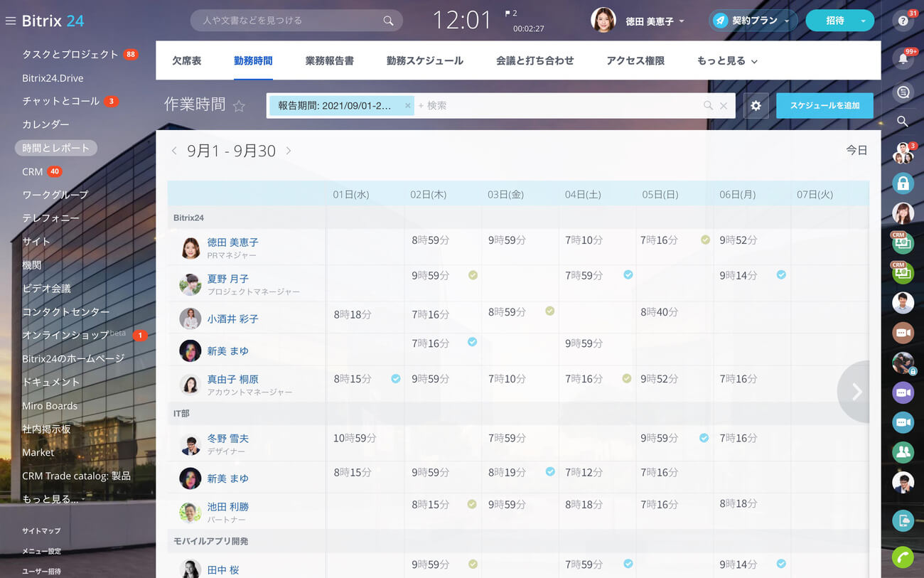Open チャットとコール in the left menu
Screen dimensions: 924x578
tap(61, 101)
